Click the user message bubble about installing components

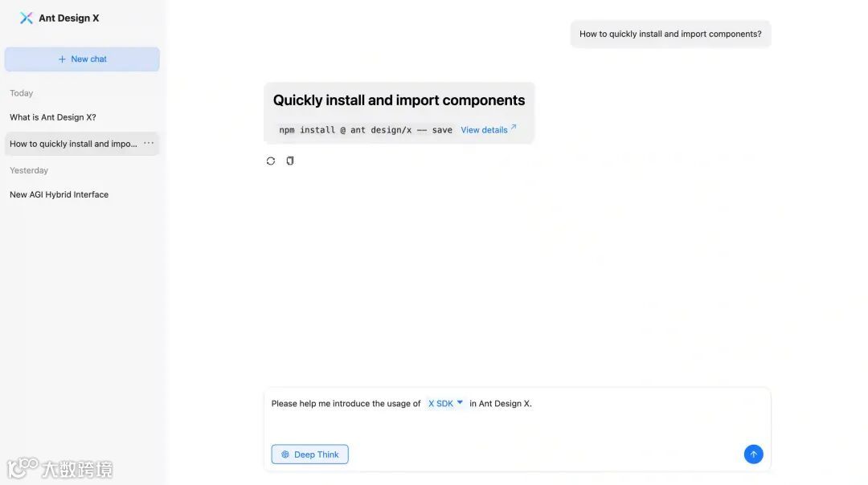point(670,34)
